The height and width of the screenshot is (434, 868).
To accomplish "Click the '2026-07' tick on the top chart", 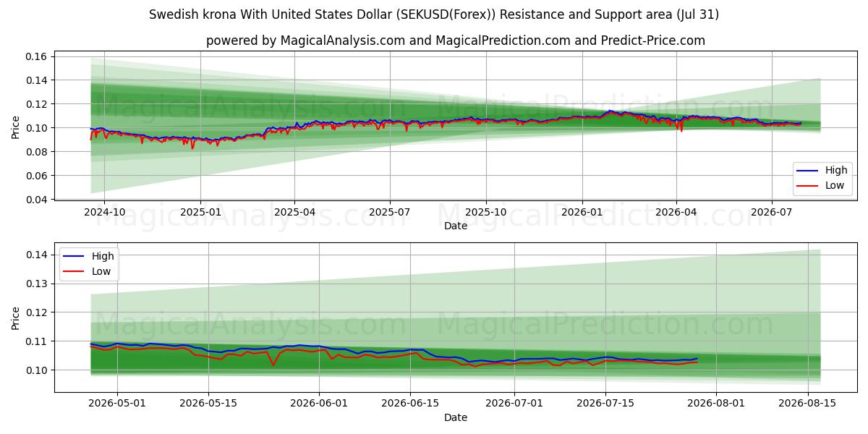I will tap(771, 213).
